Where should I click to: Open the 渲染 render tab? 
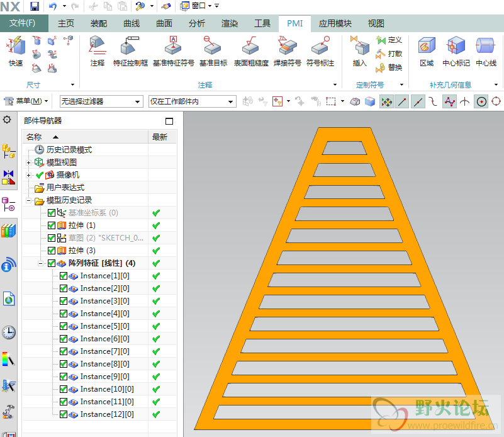point(230,23)
